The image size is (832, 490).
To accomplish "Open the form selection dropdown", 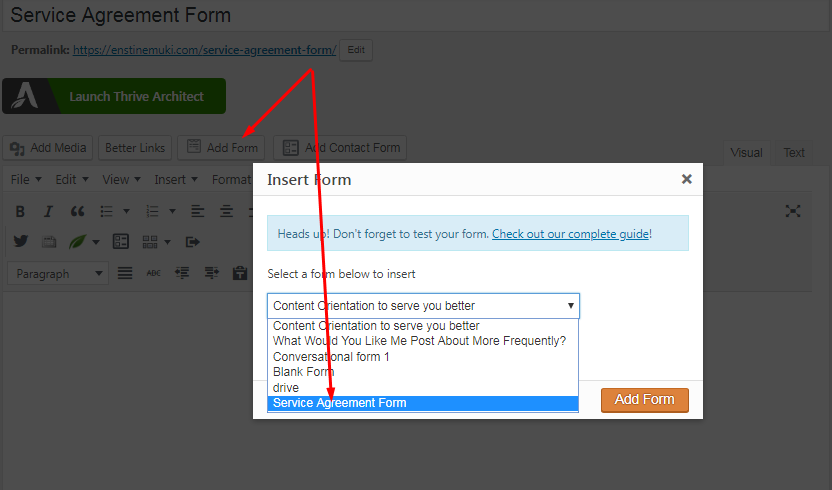I will pyautogui.click(x=423, y=306).
